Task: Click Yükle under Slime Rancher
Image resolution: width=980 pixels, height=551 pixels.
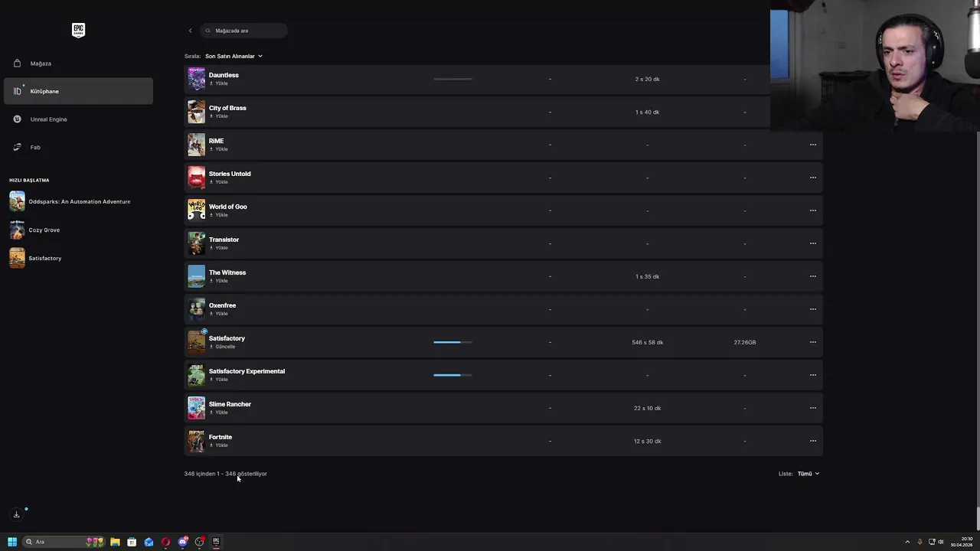Action: click(x=219, y=412)
